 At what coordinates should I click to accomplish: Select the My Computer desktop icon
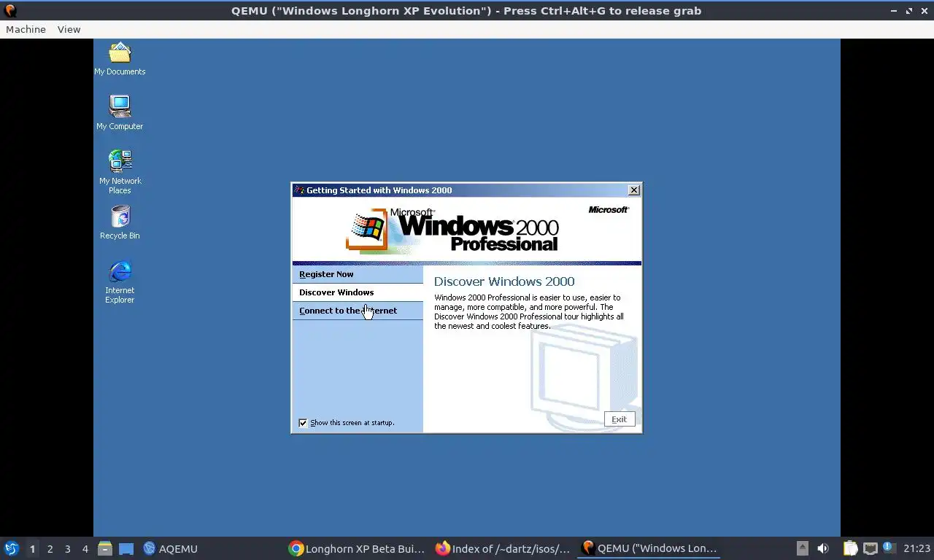click(120, 113)
